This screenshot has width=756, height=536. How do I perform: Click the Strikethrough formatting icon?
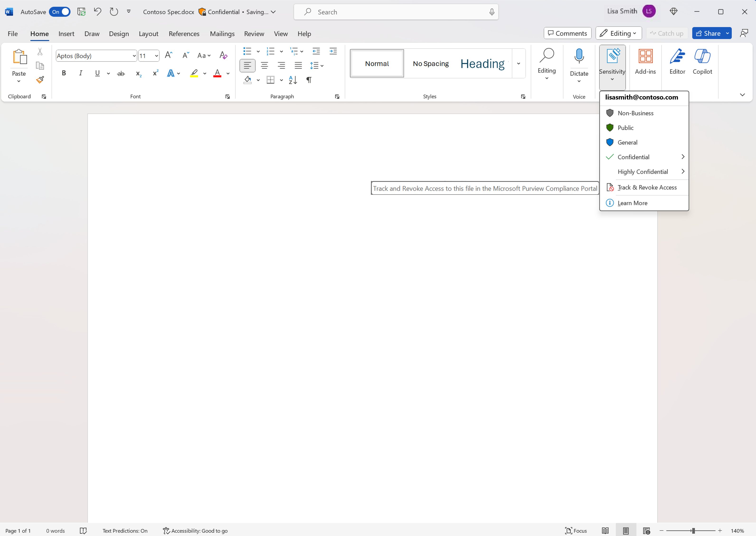point(121,73)
